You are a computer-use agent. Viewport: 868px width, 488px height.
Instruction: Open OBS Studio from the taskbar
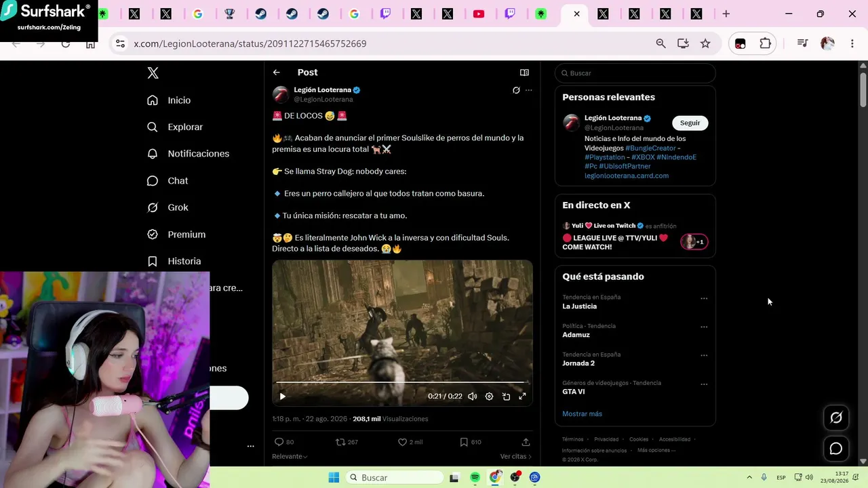tap(515, 478)
